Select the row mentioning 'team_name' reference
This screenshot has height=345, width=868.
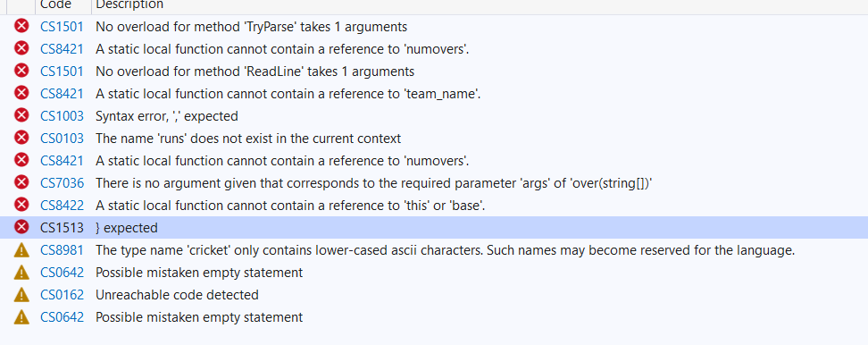click(434, 93)
